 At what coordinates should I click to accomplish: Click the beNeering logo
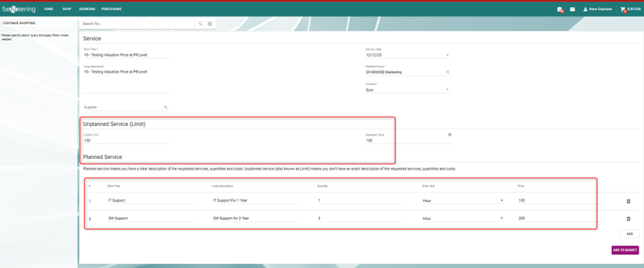(x=19, y=9)
